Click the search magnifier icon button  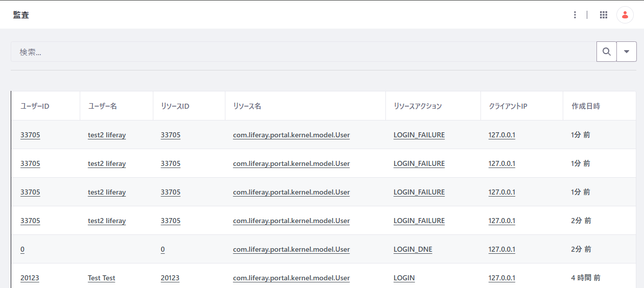(x=607, y=52)
